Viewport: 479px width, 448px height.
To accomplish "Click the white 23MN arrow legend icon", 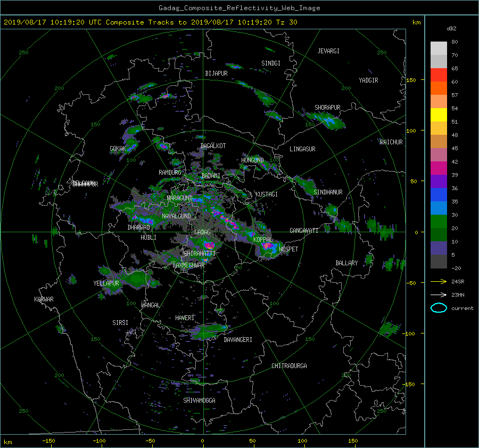I will pos(439,295).
